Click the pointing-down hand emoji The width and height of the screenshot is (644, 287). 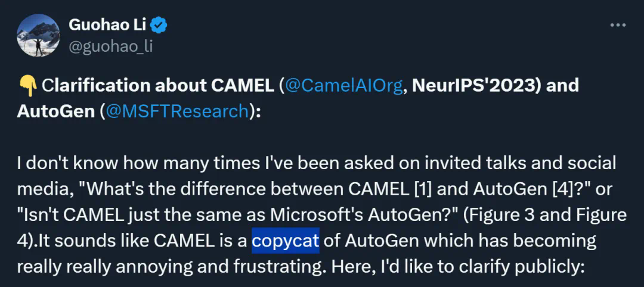26,85
